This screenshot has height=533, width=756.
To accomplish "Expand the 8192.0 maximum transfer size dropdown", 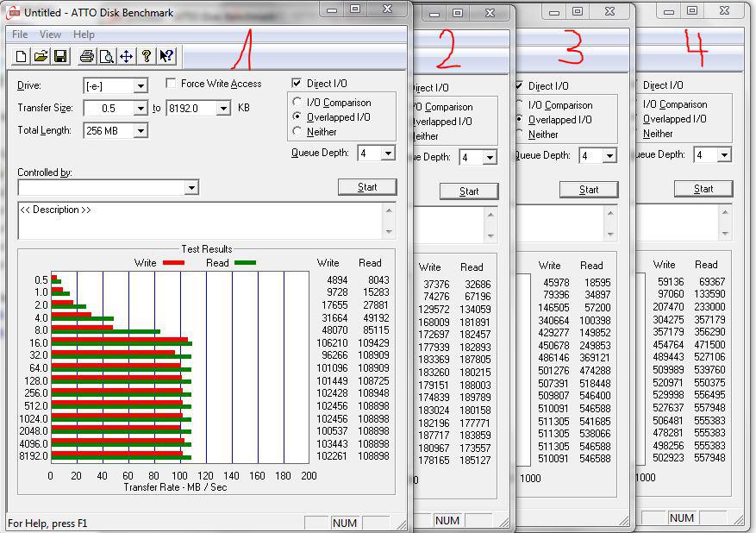I will point(223,108).
